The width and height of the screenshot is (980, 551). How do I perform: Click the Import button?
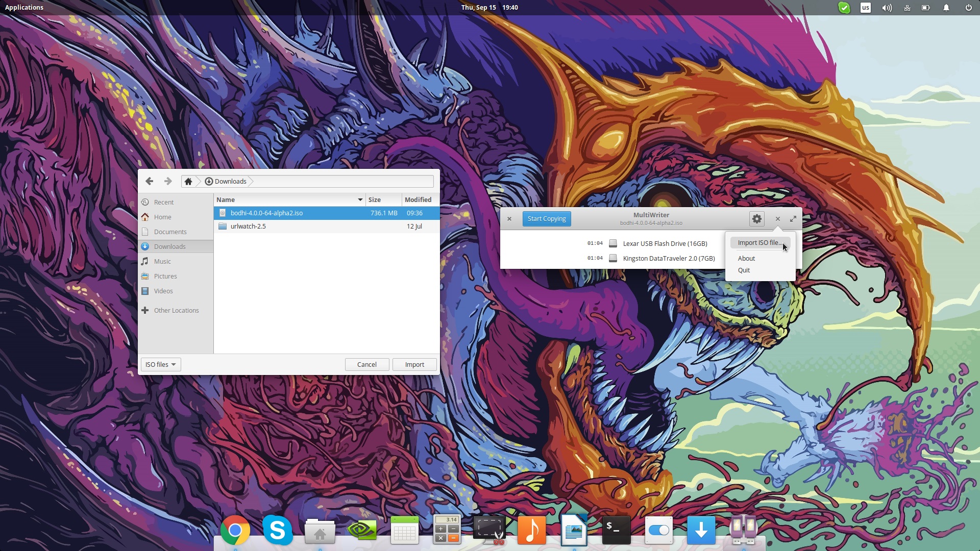(414, 364)
